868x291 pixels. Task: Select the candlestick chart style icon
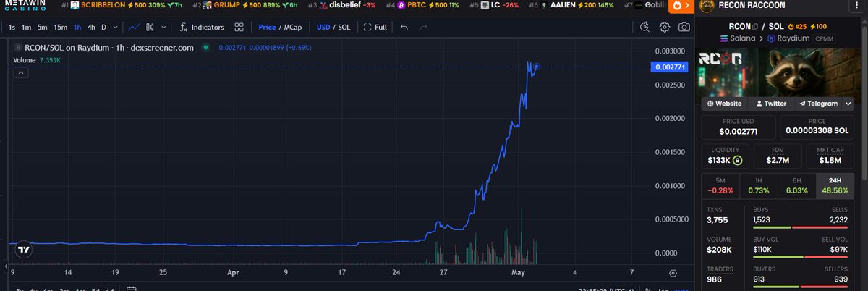150,28
